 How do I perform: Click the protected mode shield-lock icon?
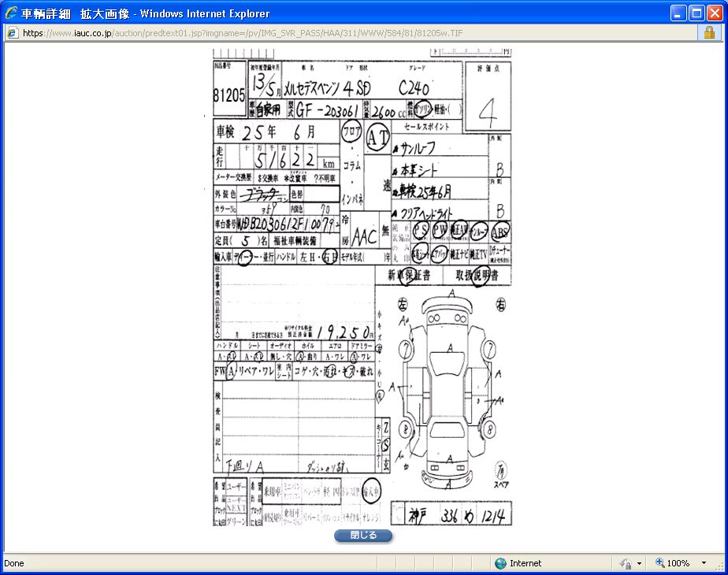(626, 563)
